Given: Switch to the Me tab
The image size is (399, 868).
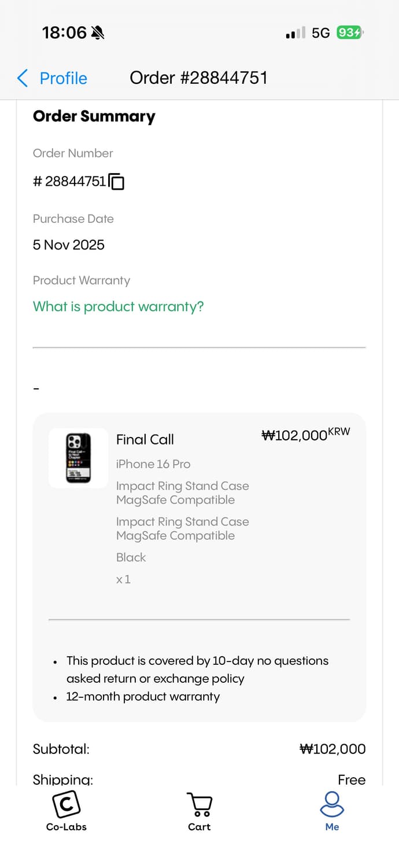Looking at the screenshot, I should (332, 812).
